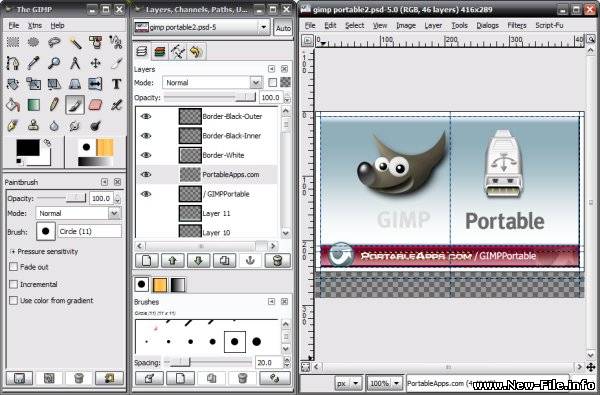
Task: Select the Blend gradient tool
Action: pyautogui.click(x=34, y=104)
